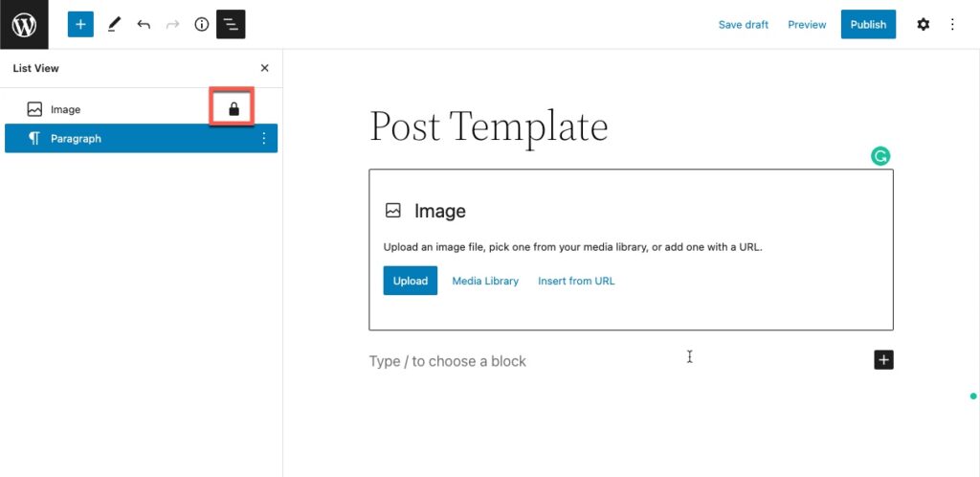Open Media Library link
Viewport: 980px width, 477px height.
point(485,281)
